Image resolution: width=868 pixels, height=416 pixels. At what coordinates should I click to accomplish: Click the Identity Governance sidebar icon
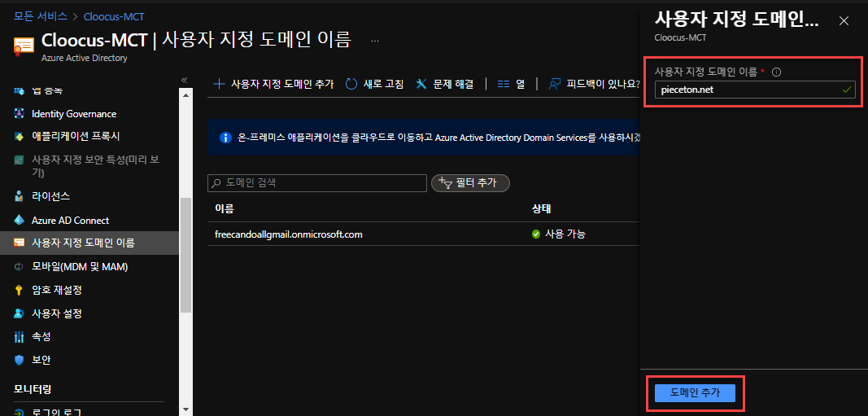20,113
